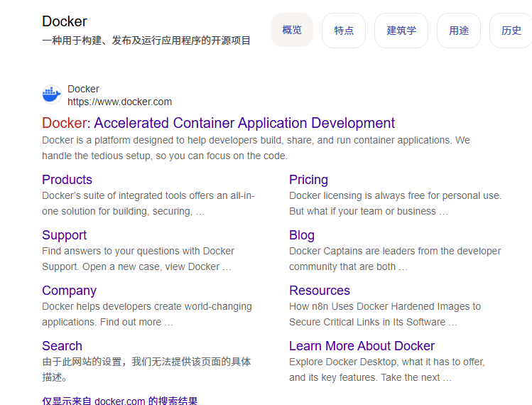Visit the Support sitelink
Viewport: 532px width, 405px height.
[x=64, y=235]
